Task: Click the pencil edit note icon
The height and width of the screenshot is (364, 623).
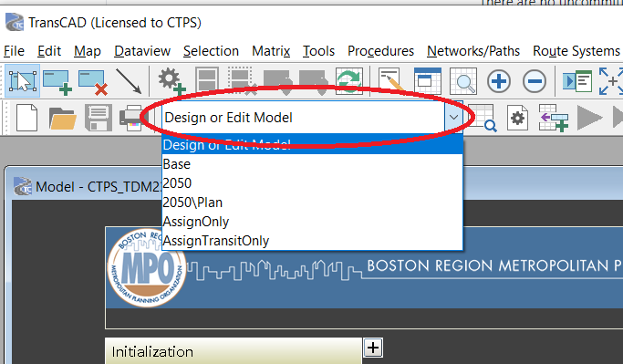Action: tap(391, 81)
